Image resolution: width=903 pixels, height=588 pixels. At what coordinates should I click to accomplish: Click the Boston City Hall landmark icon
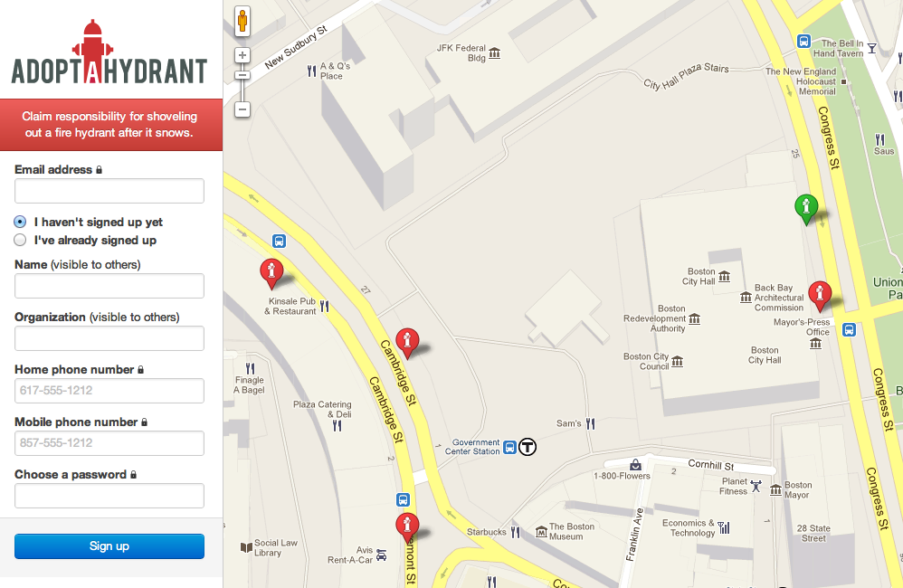[724, 277]
